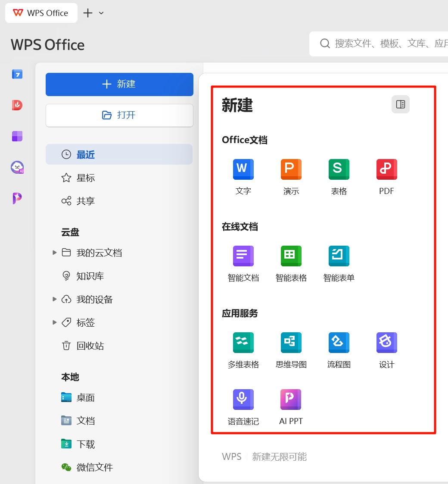
Task: Open the dropdown arrow beside new tab
Action: (101, 13)
